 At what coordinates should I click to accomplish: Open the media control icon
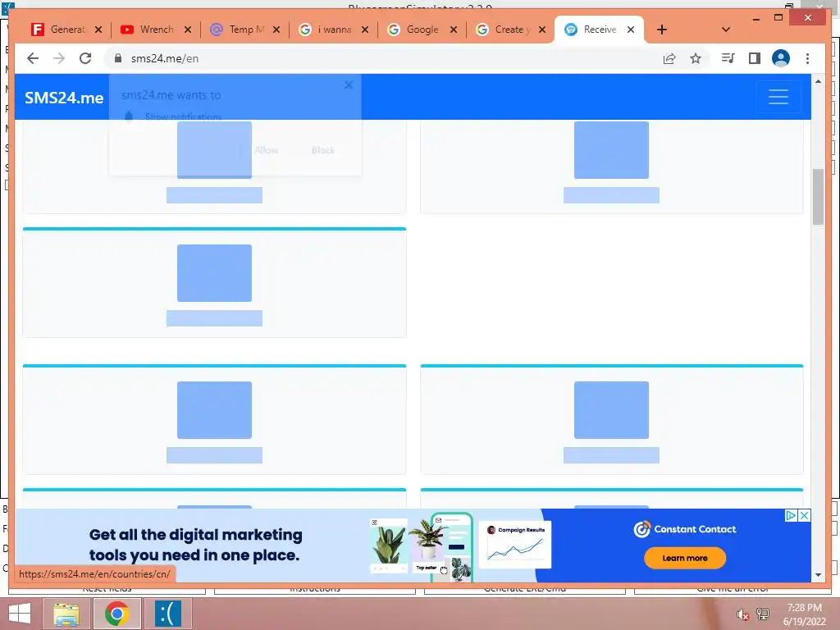(x=728, y=58)
